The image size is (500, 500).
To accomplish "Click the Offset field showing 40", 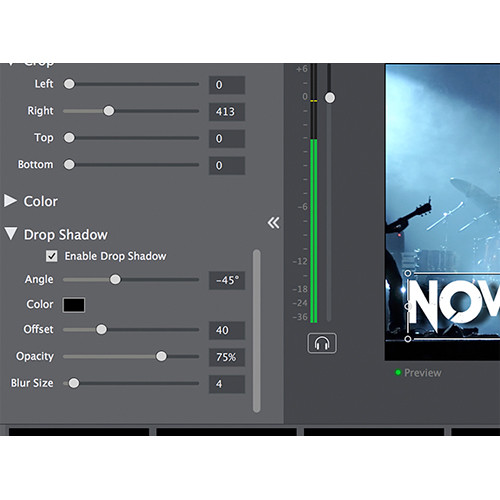I will point(227,330).
